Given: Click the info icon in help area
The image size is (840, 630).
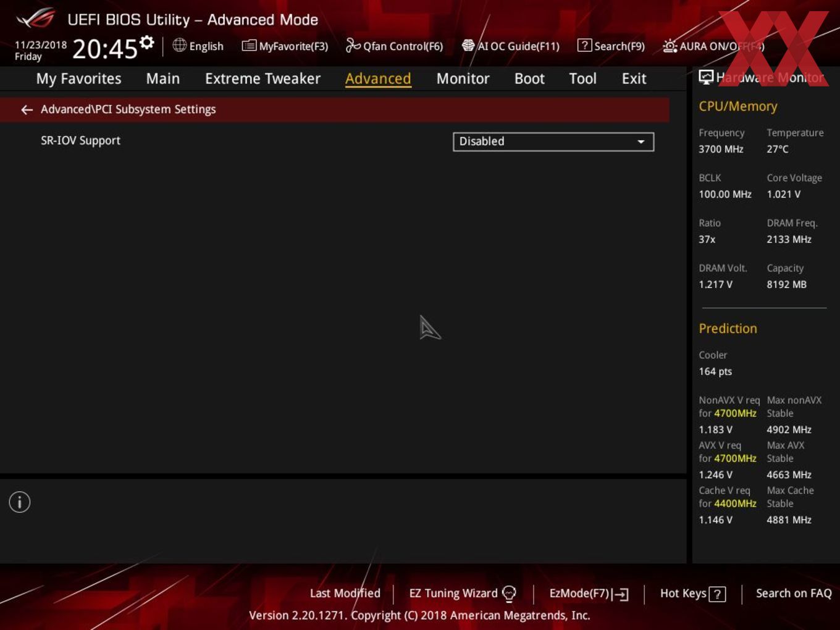Looking at the screenshot, I should [20, 502].
